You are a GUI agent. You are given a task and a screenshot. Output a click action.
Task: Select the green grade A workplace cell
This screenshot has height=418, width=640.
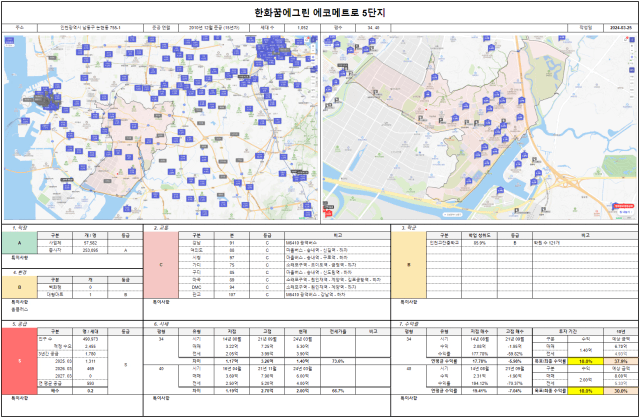click(x=20, y=243)
